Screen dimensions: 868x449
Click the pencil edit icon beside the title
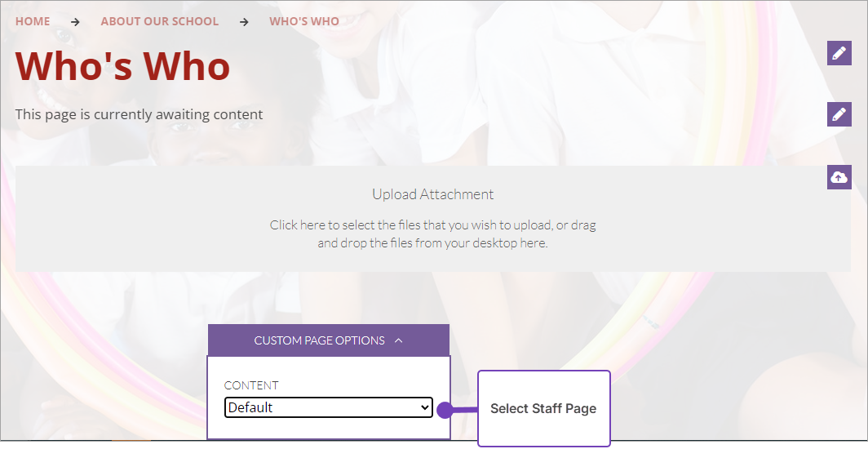click(839, 53)
